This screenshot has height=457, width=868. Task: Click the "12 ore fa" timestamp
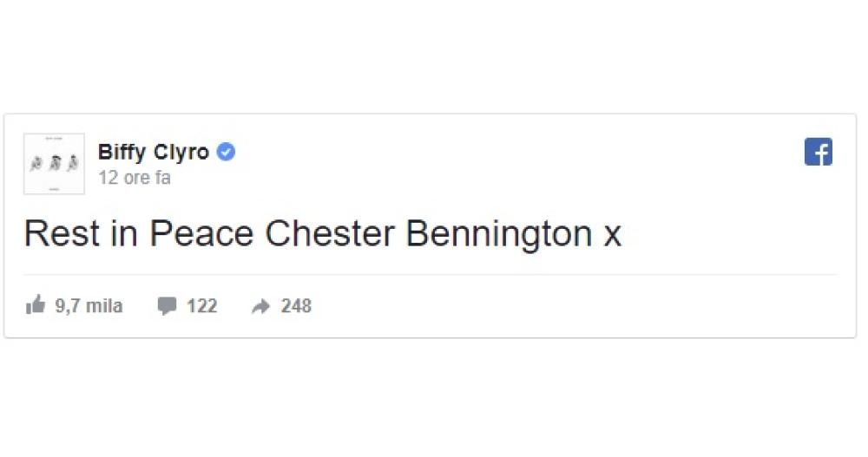pos(135,178)
